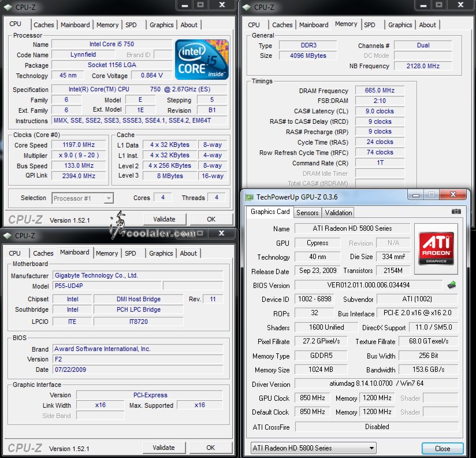
Task: Click the motherboard Model field 'P55-UD4P'
Action: pyautogui.click(x=107, y=286)
